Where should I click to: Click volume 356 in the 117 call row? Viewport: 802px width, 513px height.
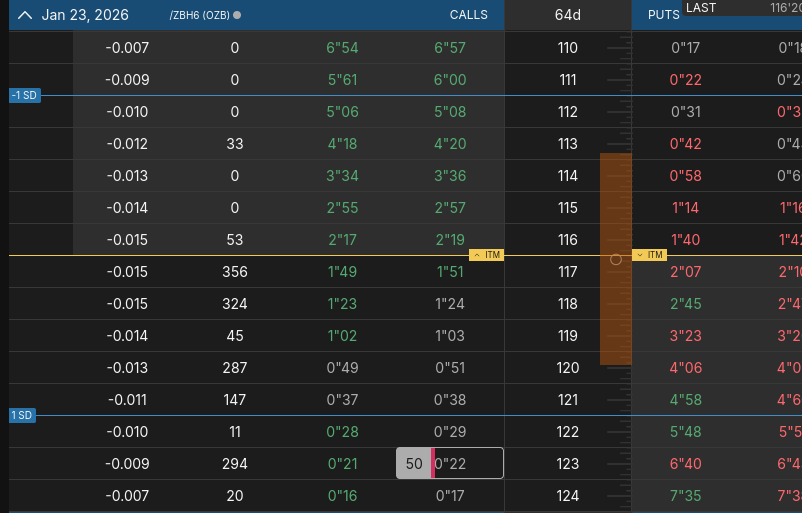[x=235, y=272]
